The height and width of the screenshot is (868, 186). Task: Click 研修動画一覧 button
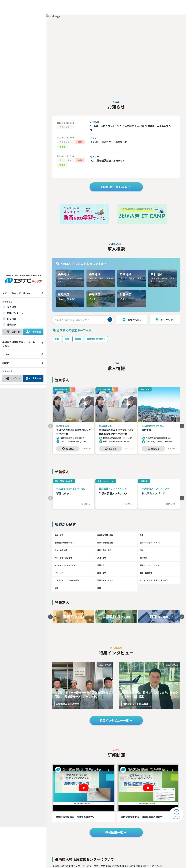pos(116,832)
